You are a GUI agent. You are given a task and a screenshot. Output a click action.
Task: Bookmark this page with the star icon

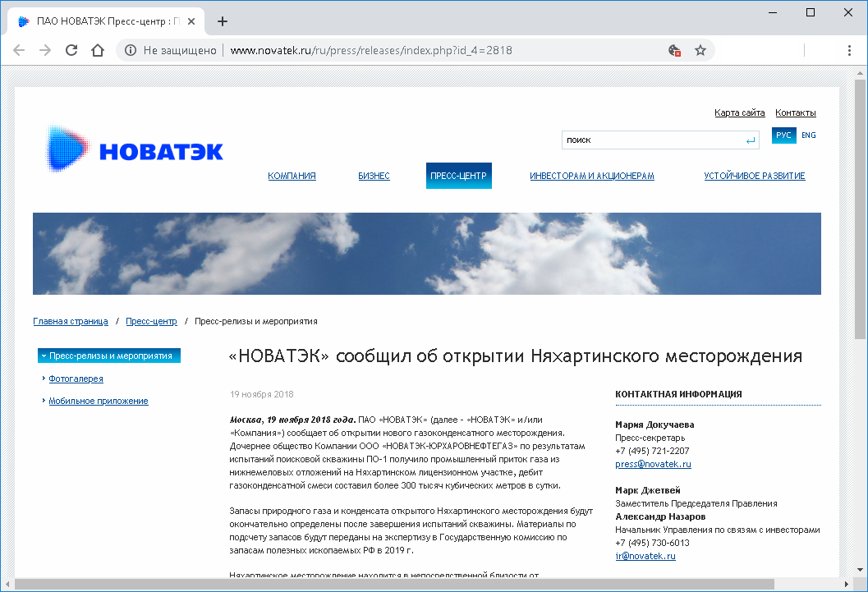[700, 50]
